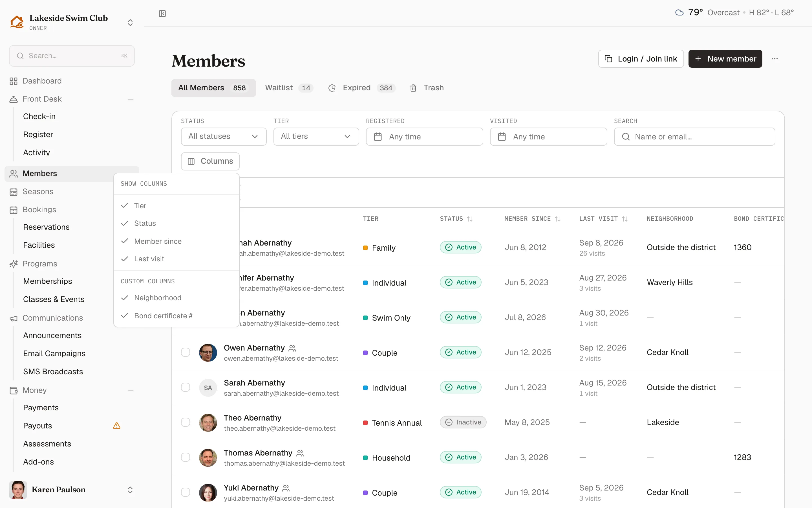
Task: Collapse the sidebar with the panel icon
Action: point(162,14)
